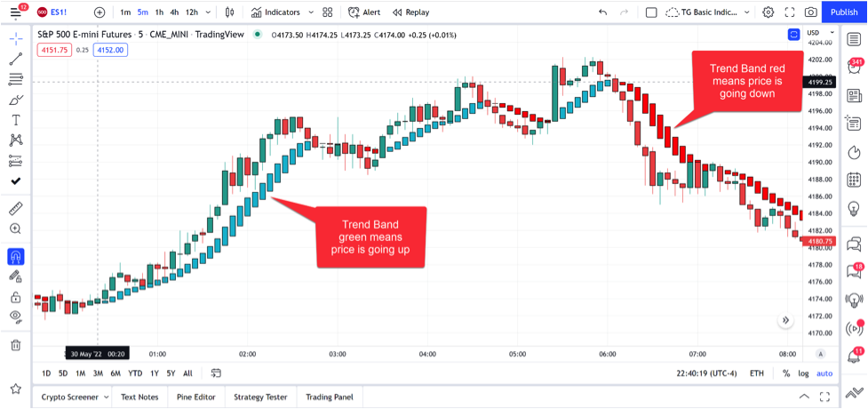Pick the Text annotation tool
Viewport: 868px width, 409px height.
coord(16,119)
